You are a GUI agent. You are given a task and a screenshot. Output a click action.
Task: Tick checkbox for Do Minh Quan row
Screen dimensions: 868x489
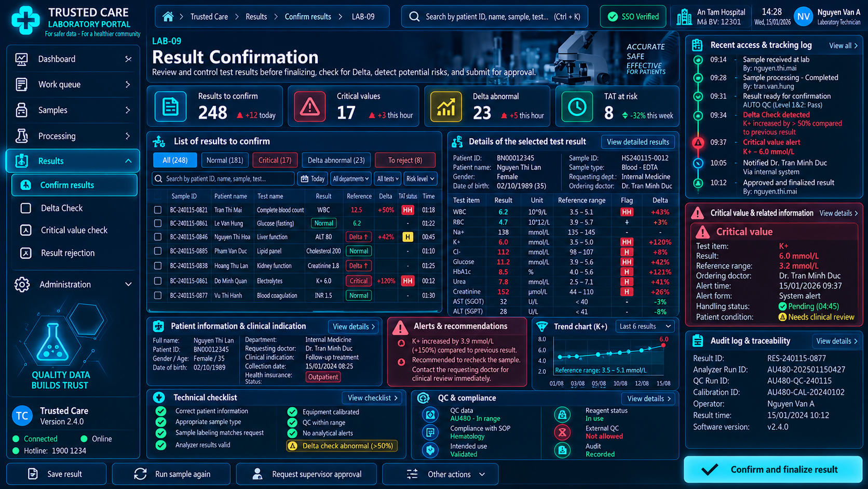158,281
